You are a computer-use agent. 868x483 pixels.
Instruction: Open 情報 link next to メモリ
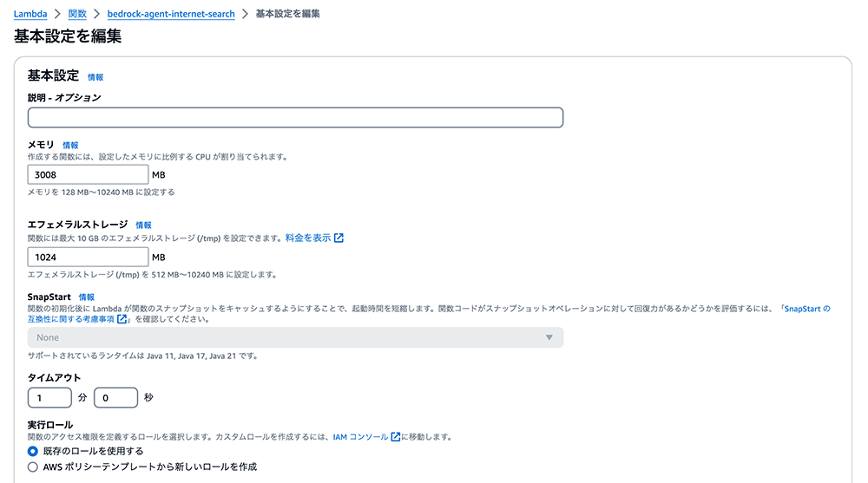[x=70, y=146]
